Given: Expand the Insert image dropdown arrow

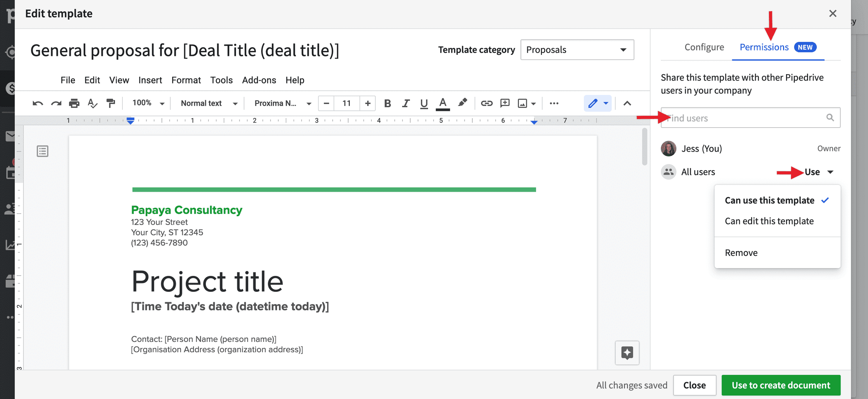Looking at the screenshot, I should click(533, 103).
